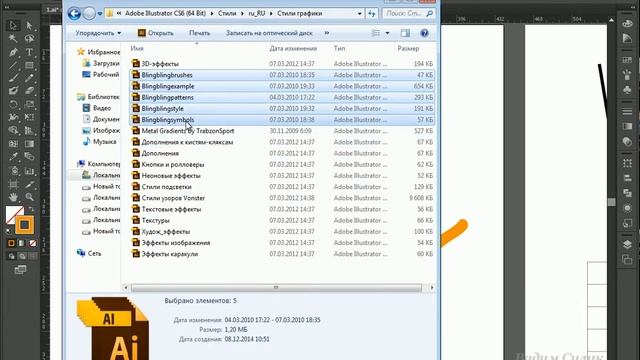Toggle the preview pane in file dialog
Screen dimensions: 640x360
click(405, 33)
